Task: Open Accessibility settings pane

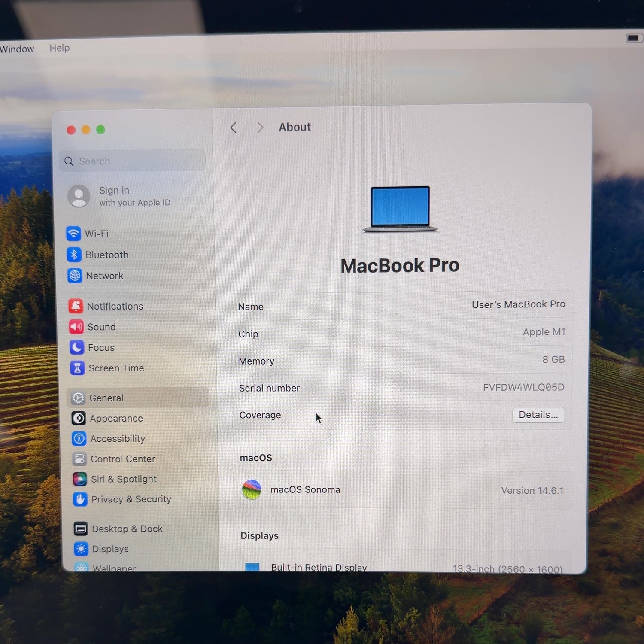Action: click(109, 438)
